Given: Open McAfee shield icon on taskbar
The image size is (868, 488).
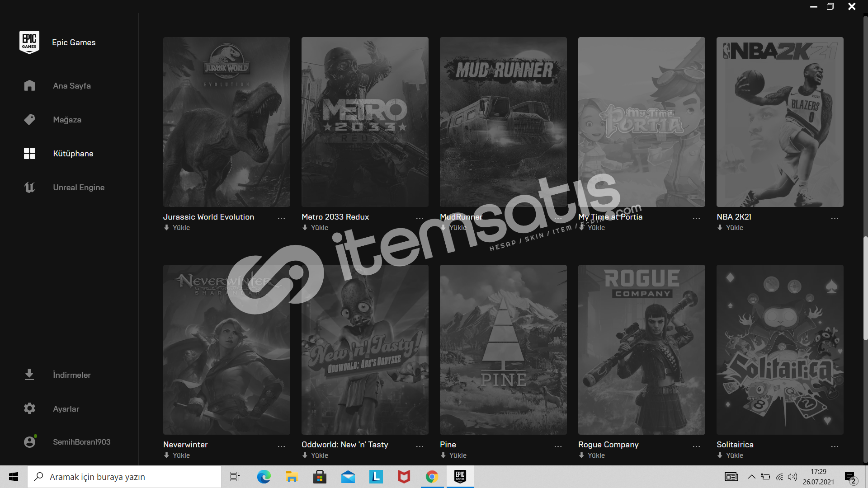Looking at the screenshot, I should point(404,477).
